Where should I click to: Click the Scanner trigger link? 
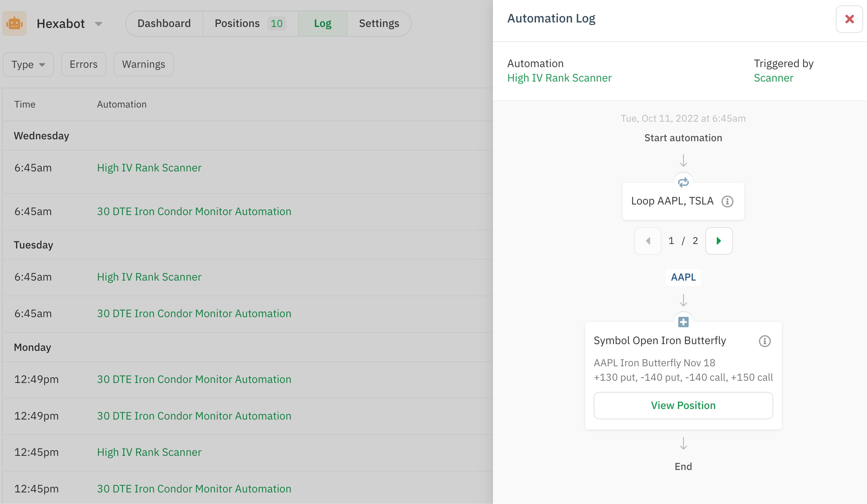tap(774, 78)
